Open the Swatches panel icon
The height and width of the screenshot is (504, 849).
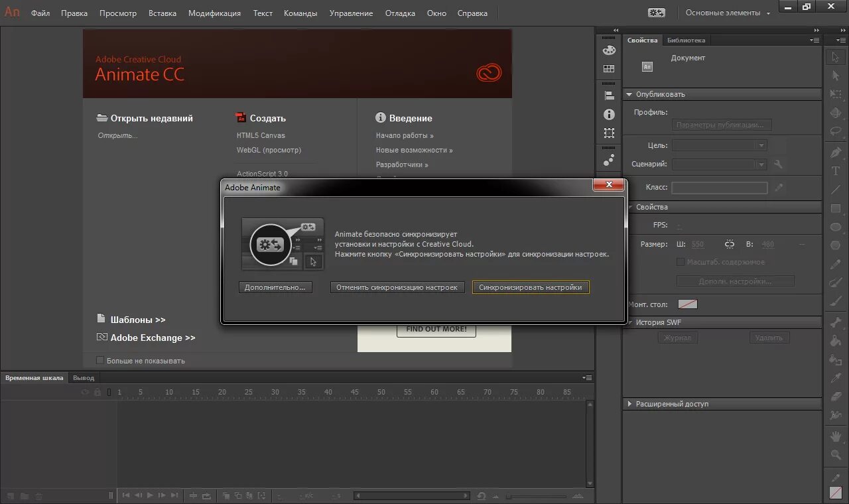(x=608, y=68)
